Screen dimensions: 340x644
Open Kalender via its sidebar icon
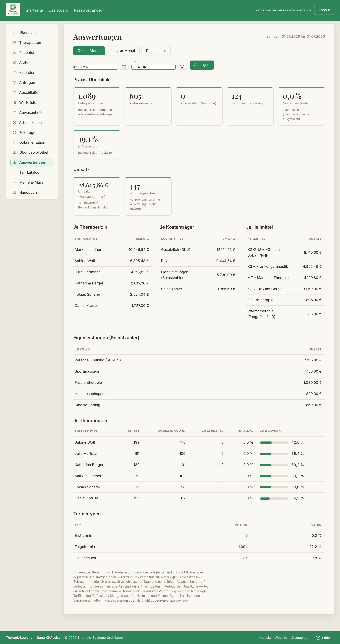(x=15, y=73)
